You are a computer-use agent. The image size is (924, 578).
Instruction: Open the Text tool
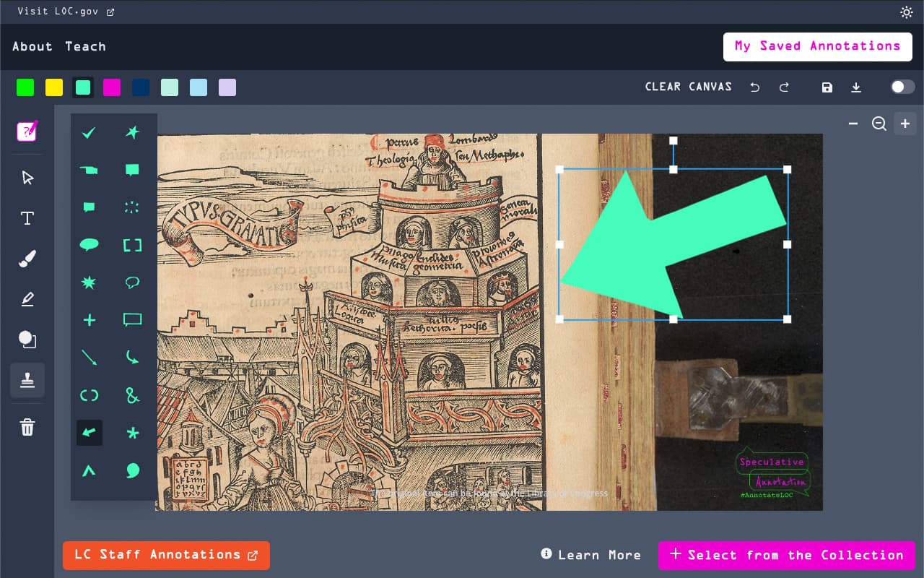27,217
